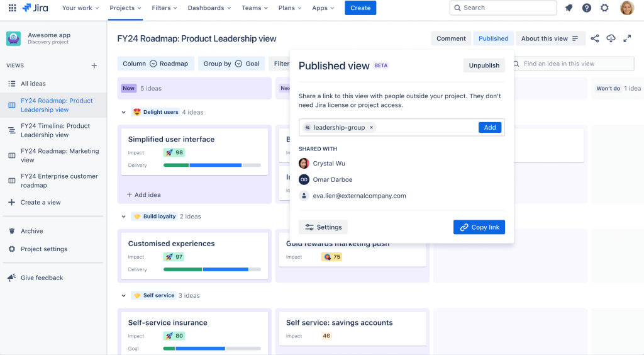The height and width of the screenshot is (355, 644).
Task: Click Add idea under Delight users
Action: click(x=144, y=194)
